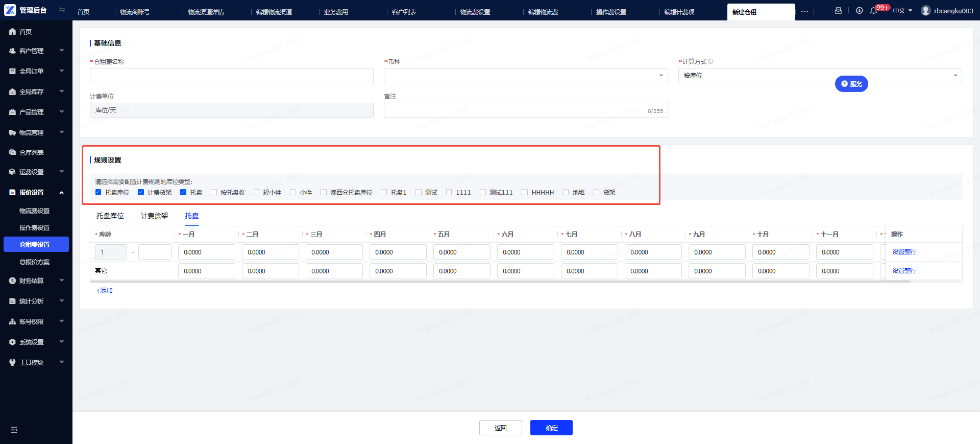Click the notification bell icon
The height and width of the screenshot is (444, 980).
(x=873, y=11)
